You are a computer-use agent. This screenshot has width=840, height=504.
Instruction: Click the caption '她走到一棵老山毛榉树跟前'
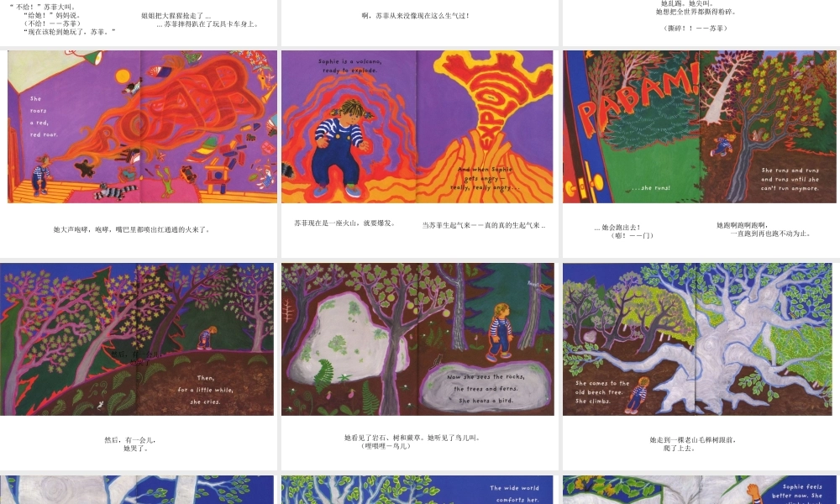(693, 444)
